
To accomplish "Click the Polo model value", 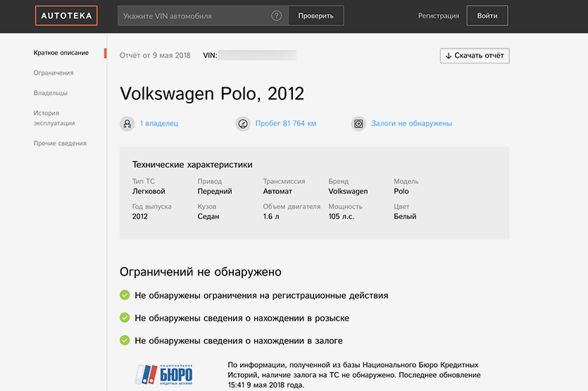I will pyautogui.click(x=401, y=192).
